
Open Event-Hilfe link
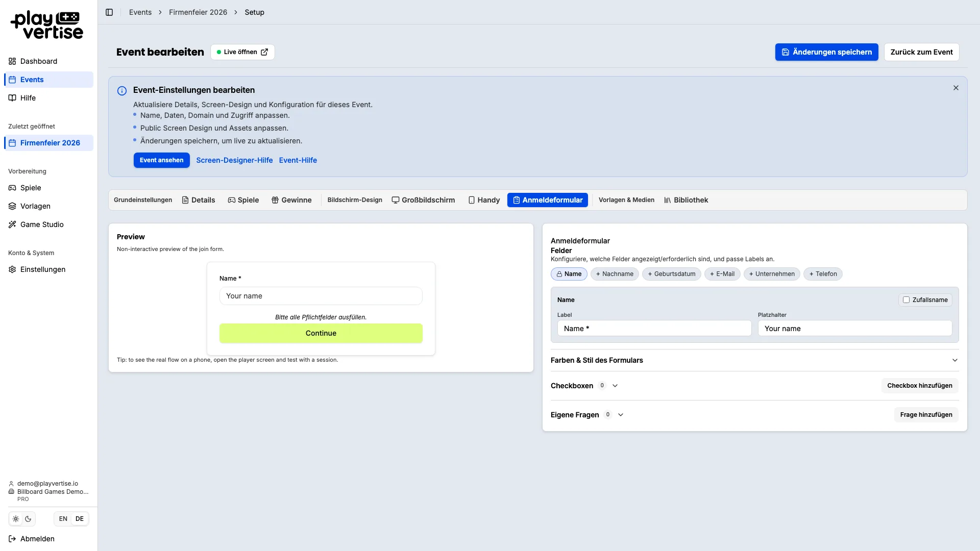point(298,160)
